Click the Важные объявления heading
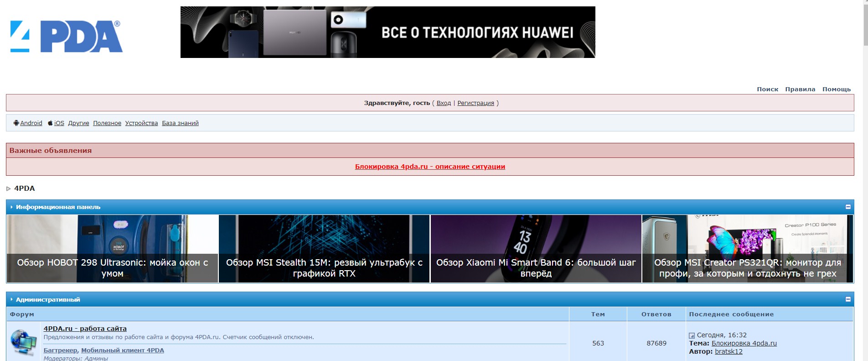 click(51, 151)
